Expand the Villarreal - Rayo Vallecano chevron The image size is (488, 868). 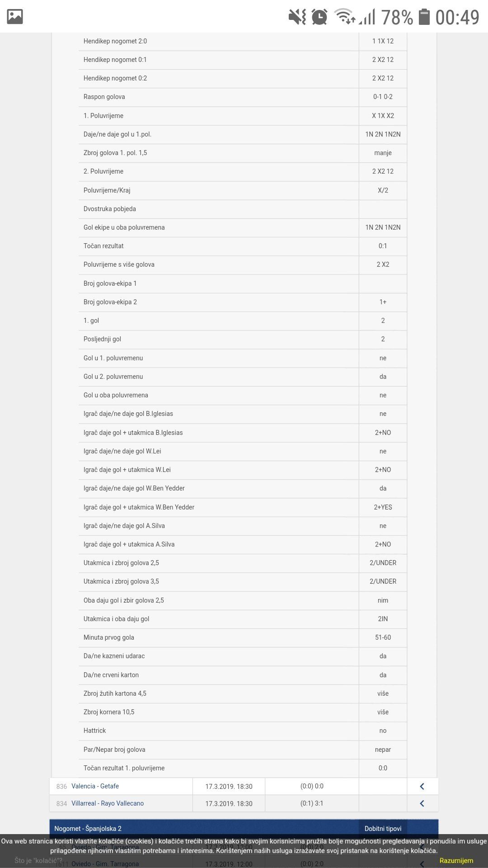(x=422, y=803)
